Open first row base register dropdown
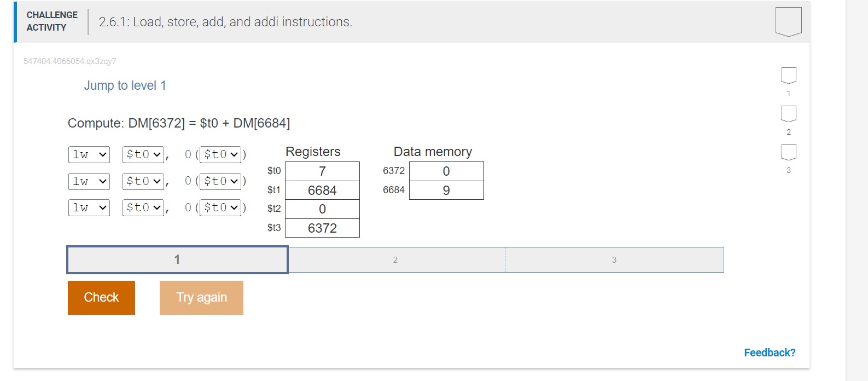This screenshot has height=381, width=868. (220, 155)
